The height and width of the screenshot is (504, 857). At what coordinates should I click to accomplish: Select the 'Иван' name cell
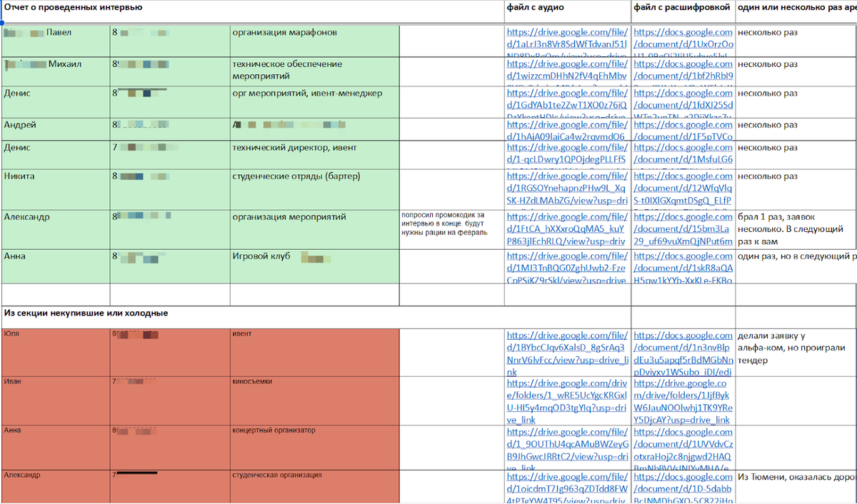[x=56, y=401]
